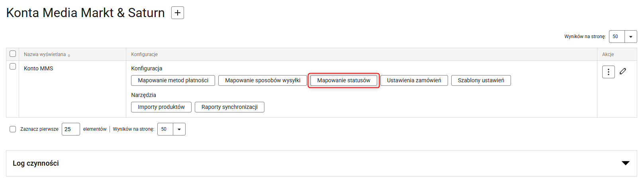Viewport: 644px width, 182px height.
Task: Open Mapowanie sposobów wysyłki
Action: click(x=262, y=80)
